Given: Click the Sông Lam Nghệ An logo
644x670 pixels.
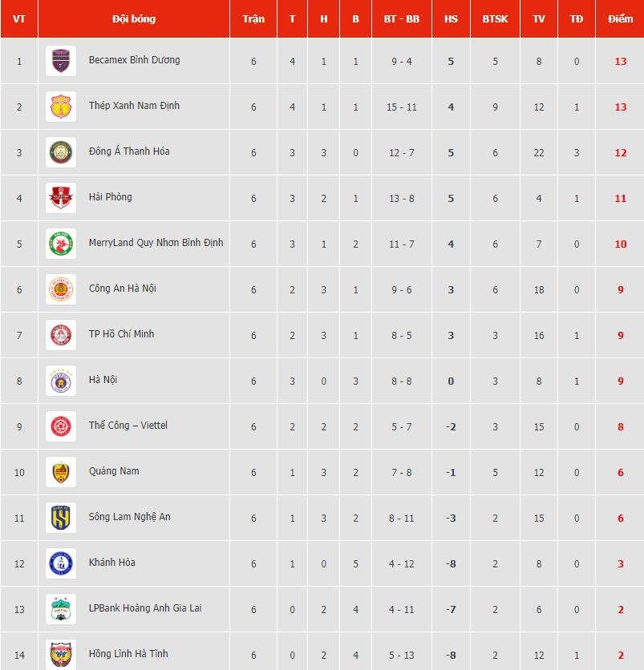Looking at the screenshot, I should click(61, 518).
